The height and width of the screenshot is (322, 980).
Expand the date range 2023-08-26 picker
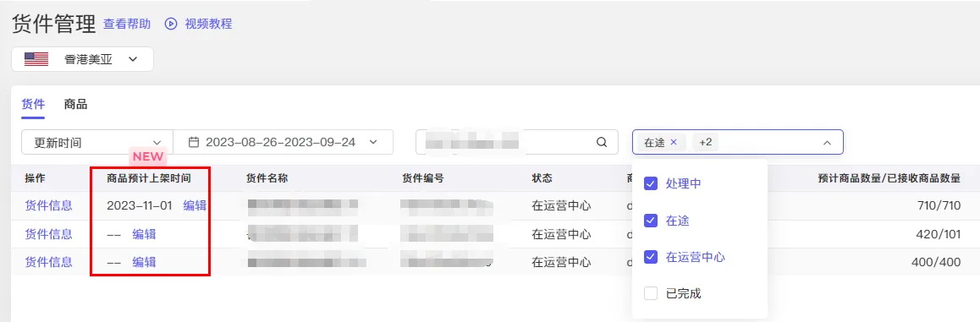pos(284,142)
